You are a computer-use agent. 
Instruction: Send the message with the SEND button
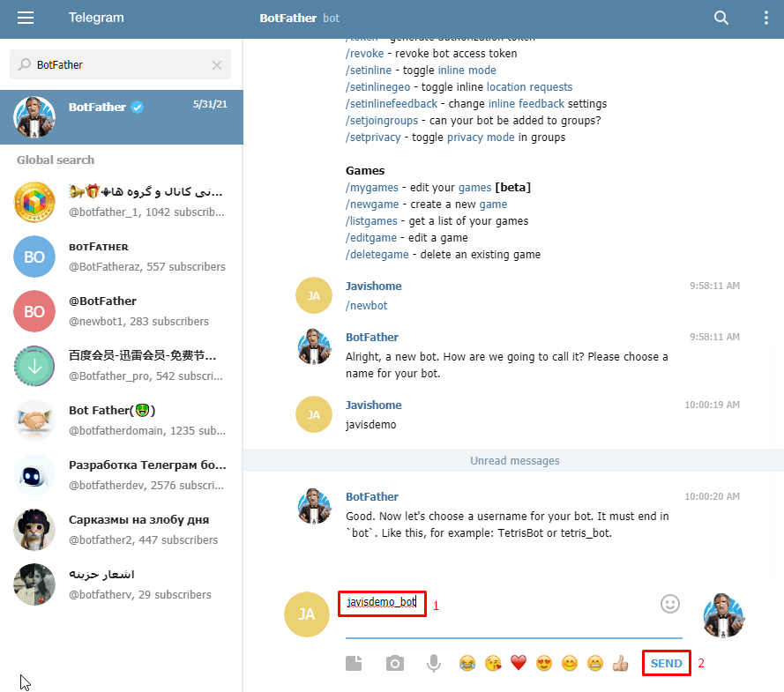[667, 664]
